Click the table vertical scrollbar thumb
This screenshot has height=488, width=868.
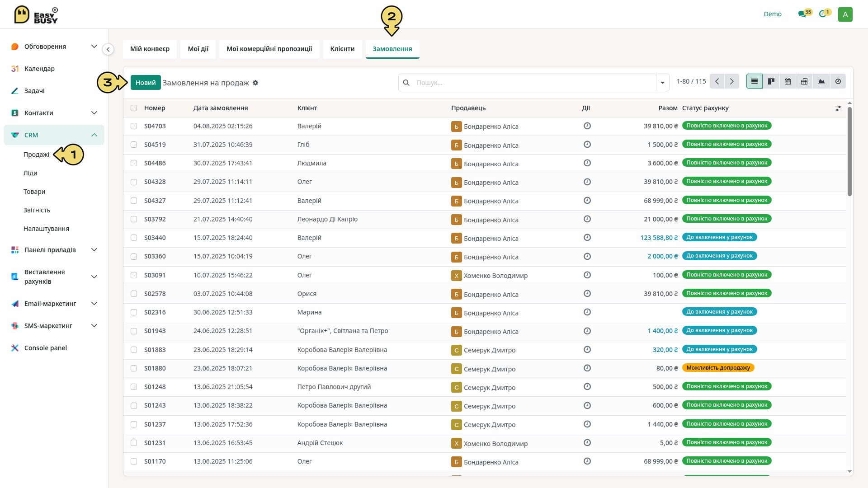[x=849, y=152]
